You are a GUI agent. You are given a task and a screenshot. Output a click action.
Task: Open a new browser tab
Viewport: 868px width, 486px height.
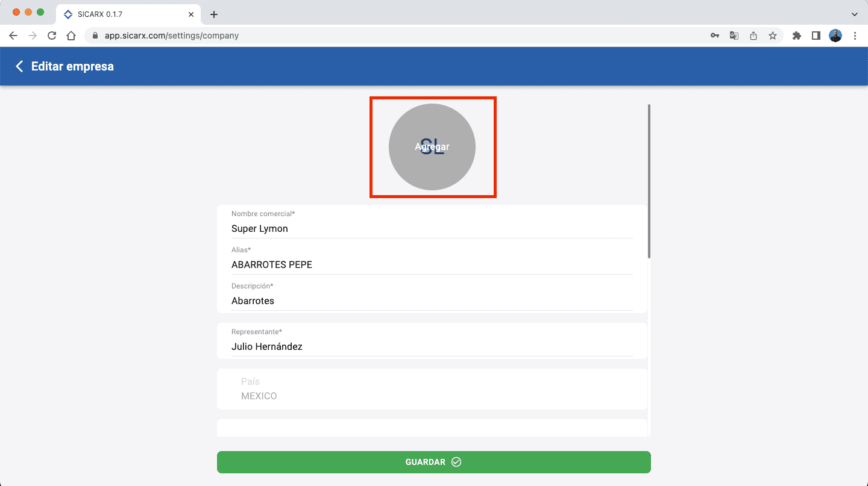coord(213,14)
